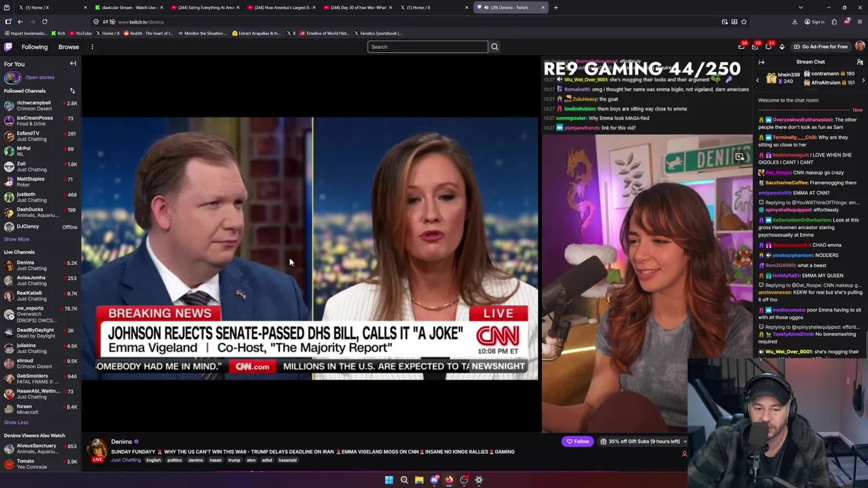Open richwcampbell channel in sidebar
The width and height of the screenshot is (868, 488).
[x=41, y=106]
